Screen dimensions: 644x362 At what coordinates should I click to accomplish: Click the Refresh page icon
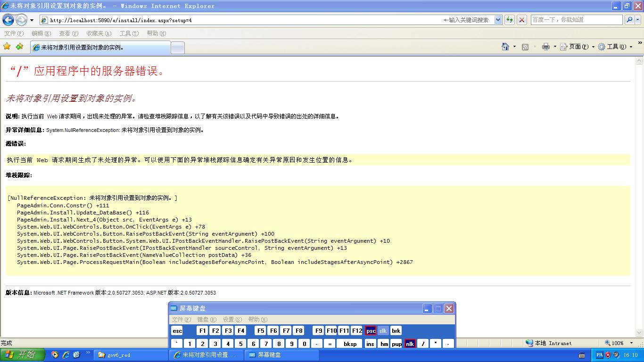point(509,20)
